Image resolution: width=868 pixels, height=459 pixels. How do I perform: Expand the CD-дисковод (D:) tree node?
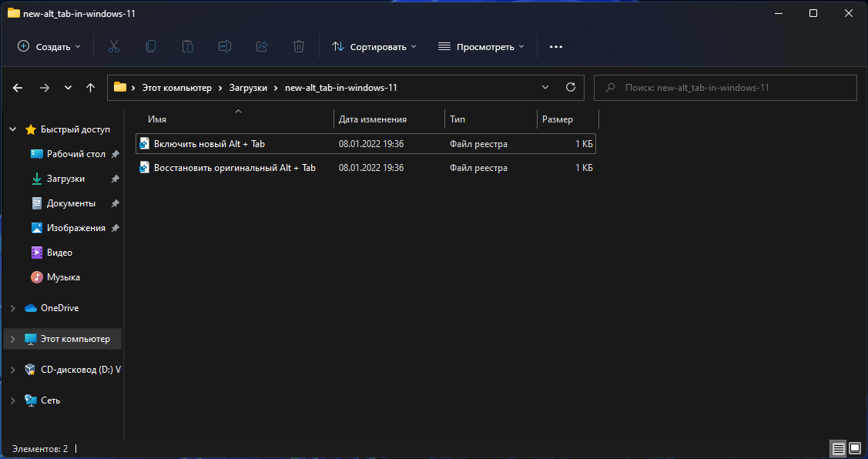(x=13, y=370)
